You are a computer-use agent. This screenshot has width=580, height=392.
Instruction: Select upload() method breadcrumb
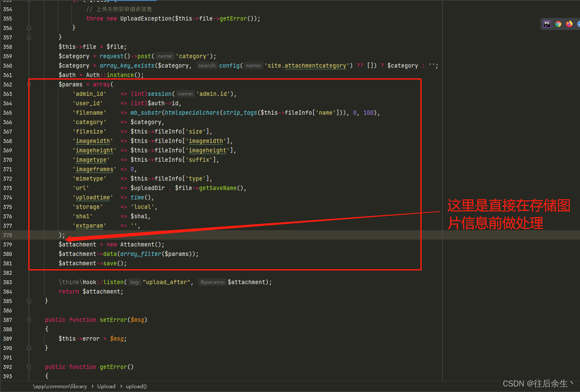(136, 386)
